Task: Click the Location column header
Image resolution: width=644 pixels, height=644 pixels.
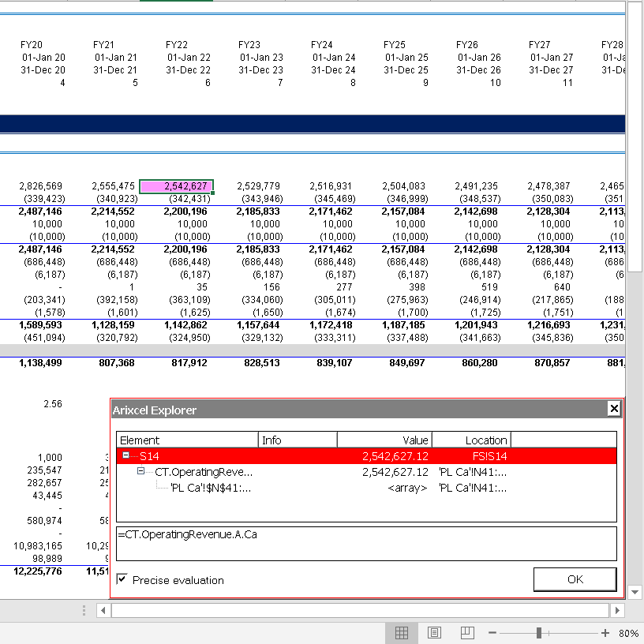Action: click(471, 440)
